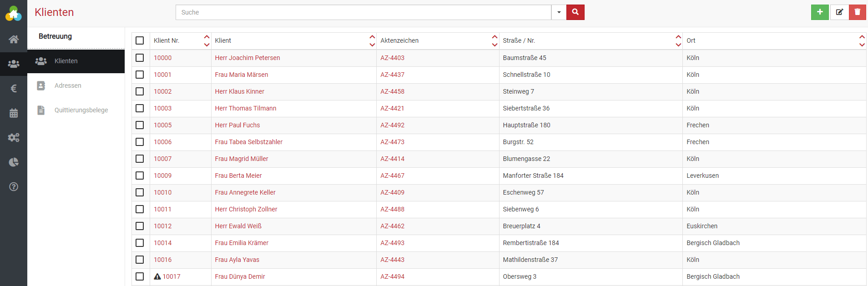Select checkbox for Frau Berta Meier row
Viewport: 868px width, 286px height.
point(140,176)
